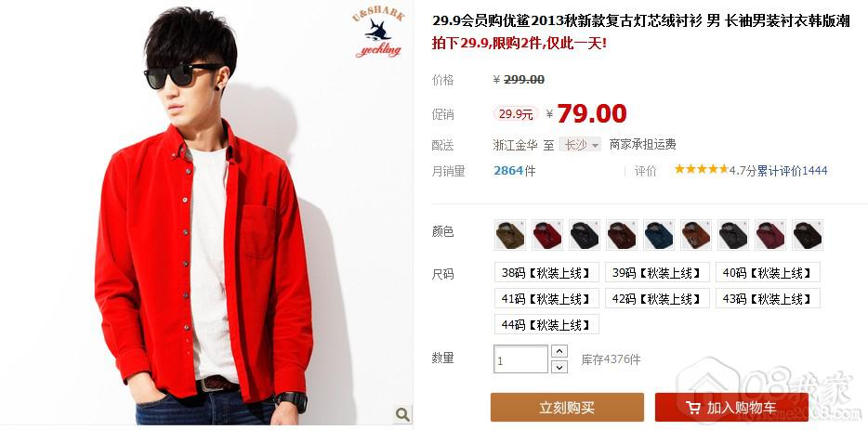Select size 38码【秋装上线】
The width and height of the screenshot is (868, 430).
(546, 272)
